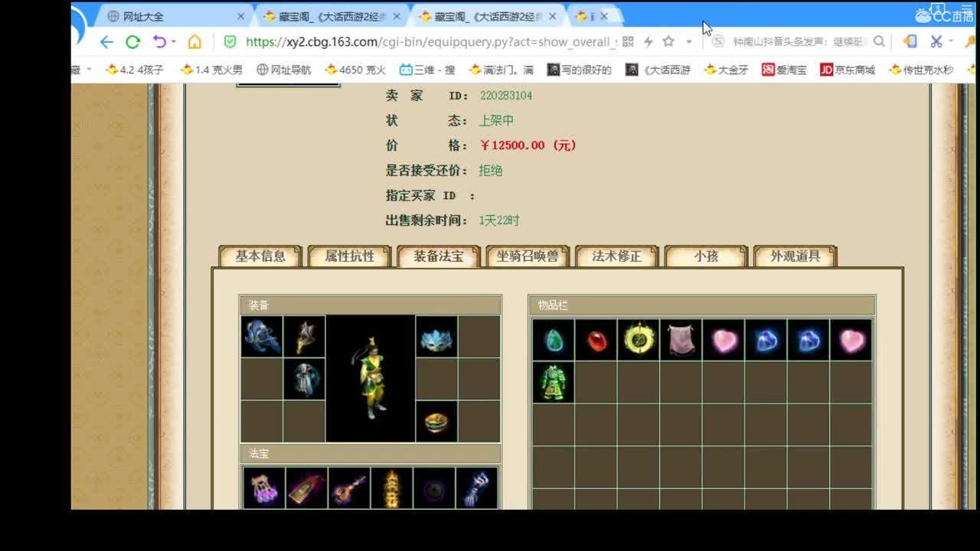
Task: Click the price ￥12500.00 text
Action: pyautogui.click(x=528, y=145)
